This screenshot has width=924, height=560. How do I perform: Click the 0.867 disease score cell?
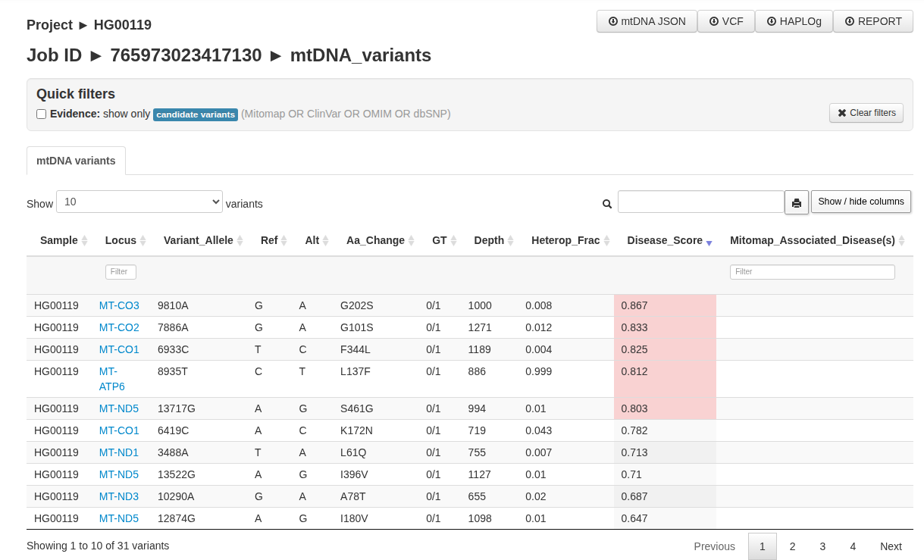pos(664,305)
